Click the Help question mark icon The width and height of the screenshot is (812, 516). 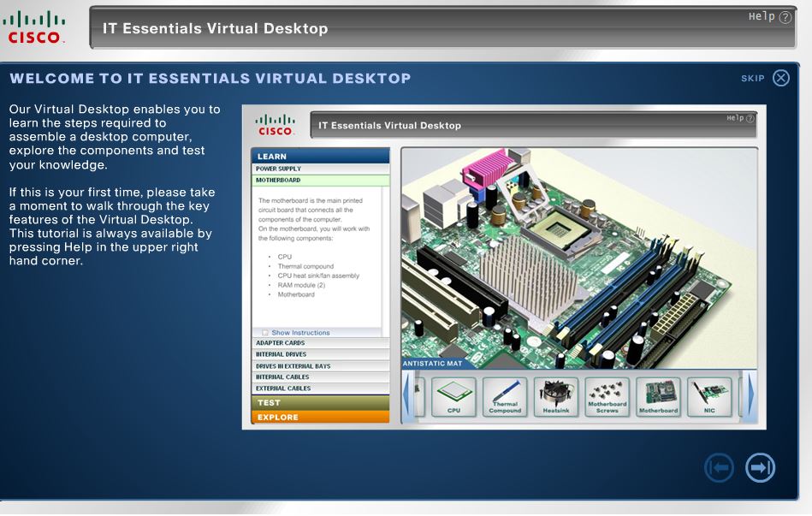click(785, 17)
